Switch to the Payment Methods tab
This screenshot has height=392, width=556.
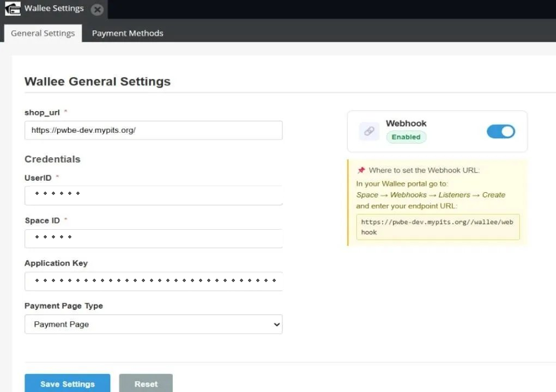(x=128, y=33)
